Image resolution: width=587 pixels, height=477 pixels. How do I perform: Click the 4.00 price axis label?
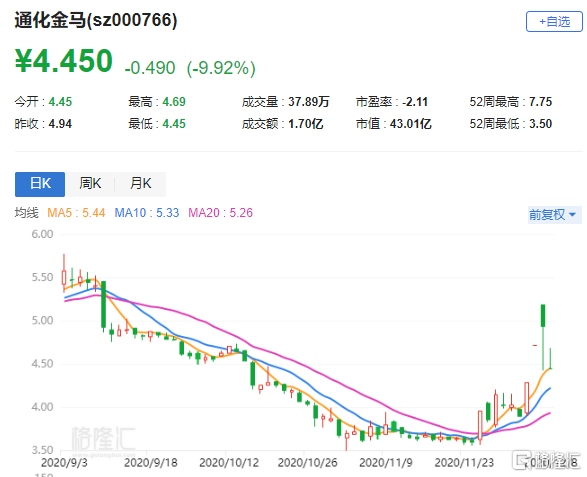click(x=42, y=407)
